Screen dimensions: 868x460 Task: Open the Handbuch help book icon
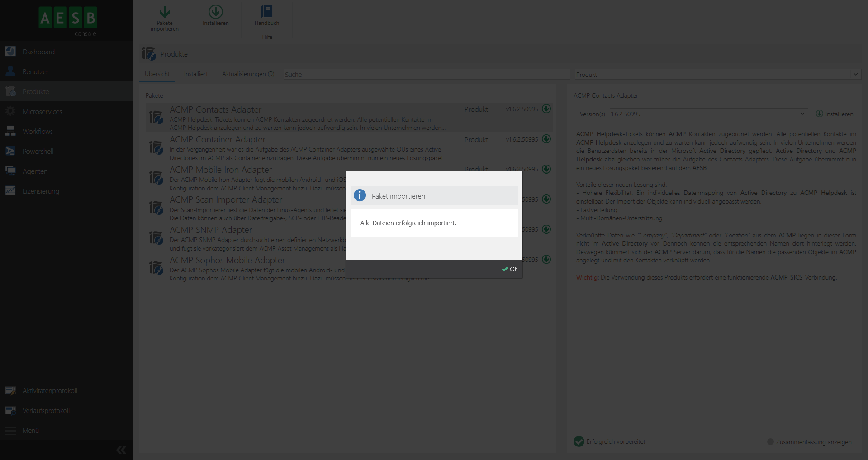pyautogui.click(x=267, y=12)
